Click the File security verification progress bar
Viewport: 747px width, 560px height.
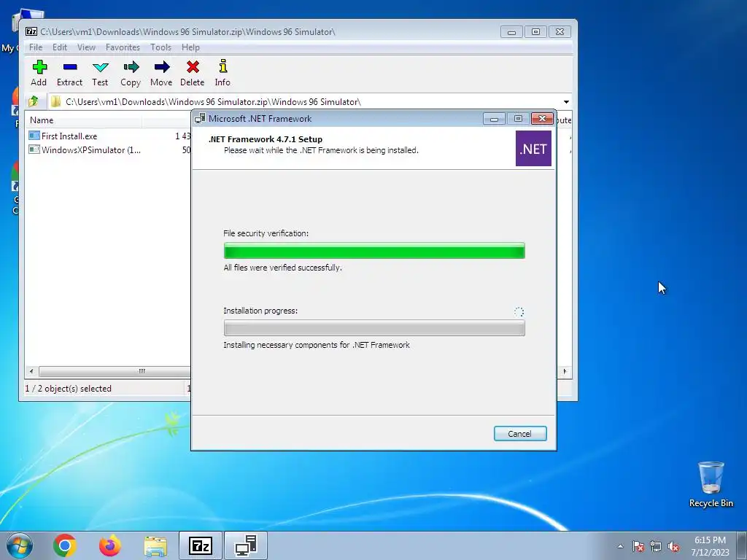tap(374, 251)
